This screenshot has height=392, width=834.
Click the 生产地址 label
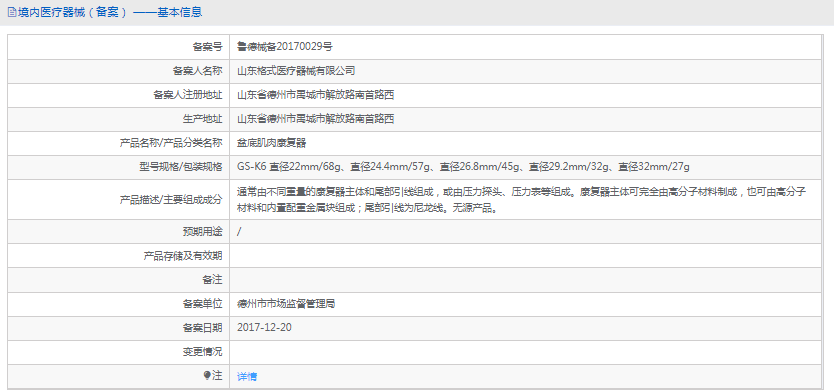tap(203, 119)
